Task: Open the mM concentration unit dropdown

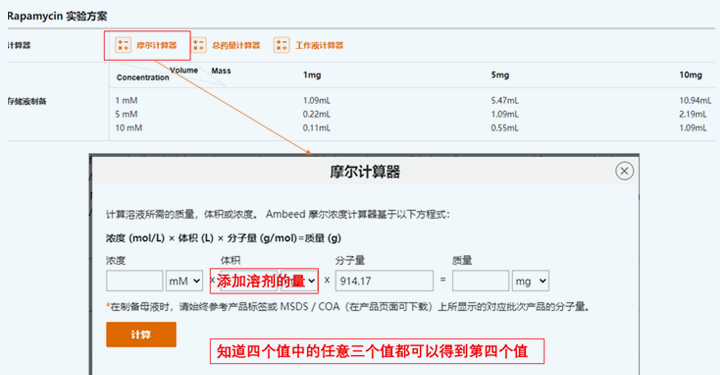Action: (x=184, y=280)
